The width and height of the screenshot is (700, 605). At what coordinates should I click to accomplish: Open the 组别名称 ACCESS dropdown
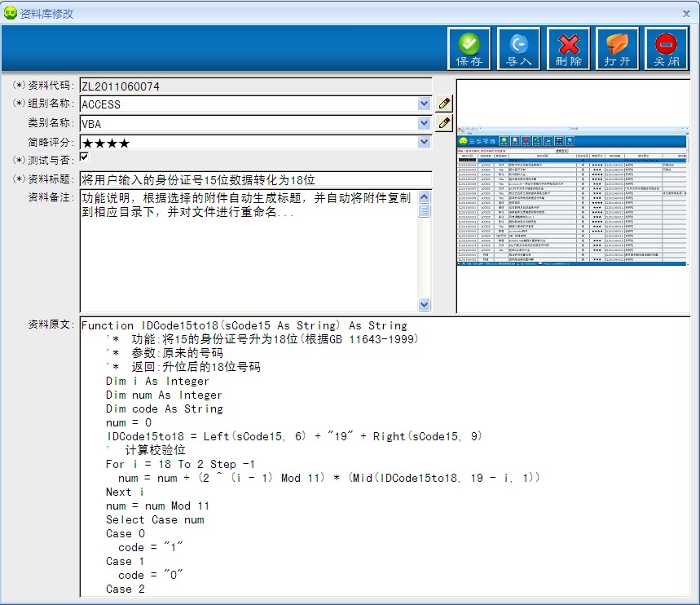424,104
